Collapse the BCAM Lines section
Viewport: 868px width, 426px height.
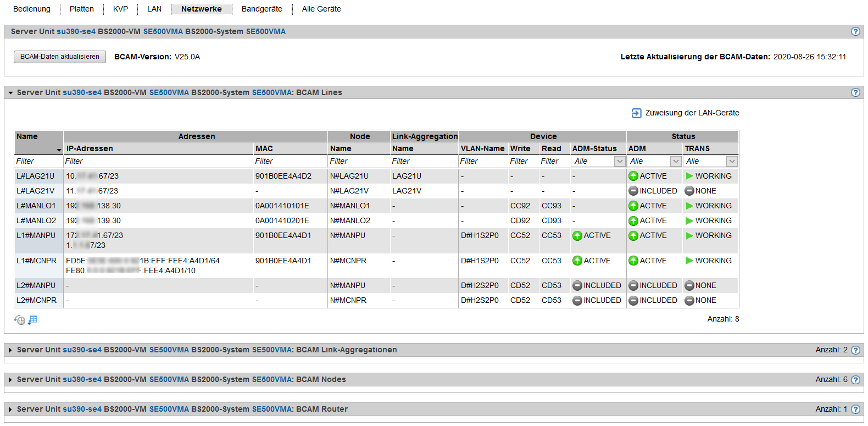tap(10, 93)
